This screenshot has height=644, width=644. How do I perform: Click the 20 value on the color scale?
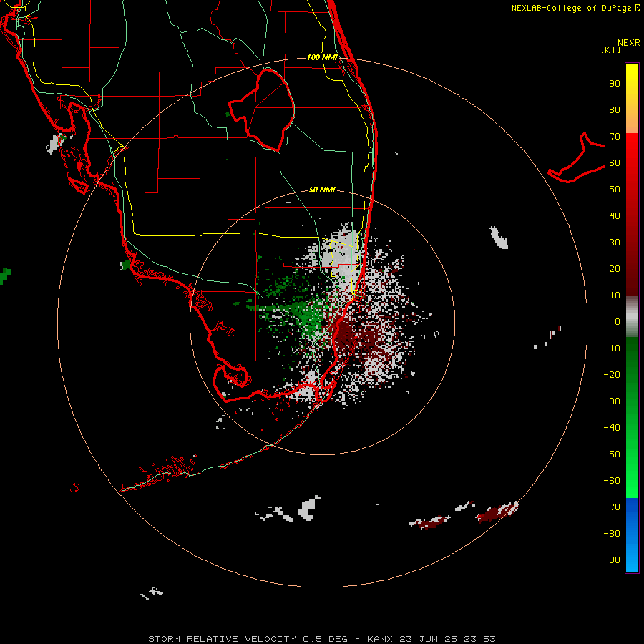click(615, 269)
